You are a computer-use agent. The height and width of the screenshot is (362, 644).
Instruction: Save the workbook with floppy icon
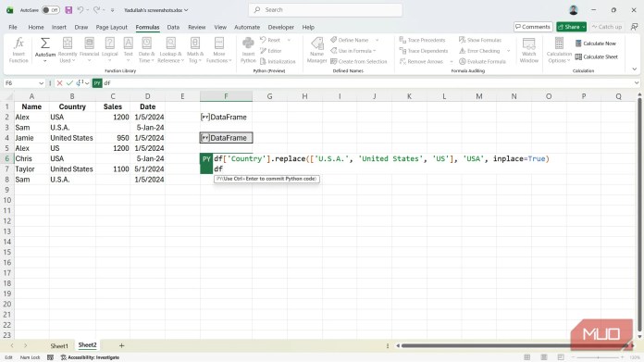pyautogui.click(x=68, y=10)
